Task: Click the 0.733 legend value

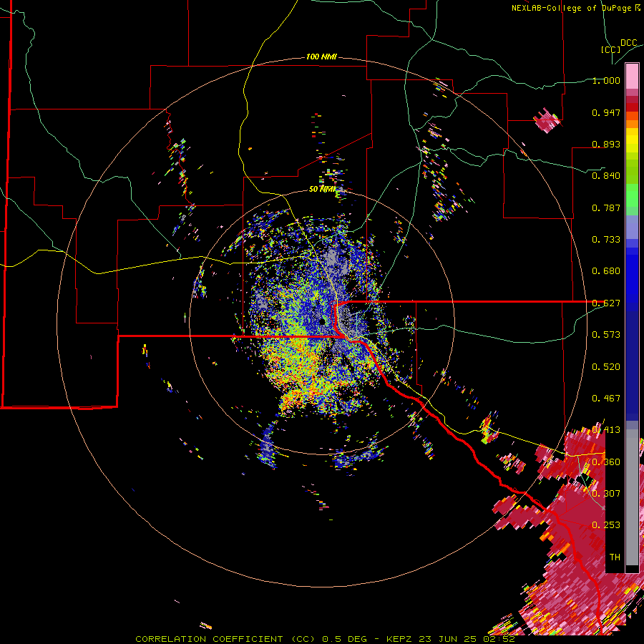Action: (x=606, y=240)
